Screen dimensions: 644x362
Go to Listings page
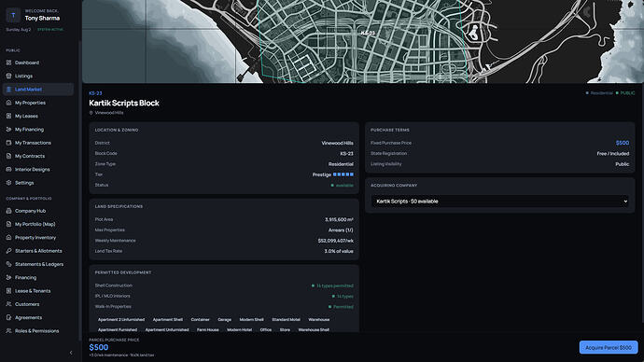(37, 76)
